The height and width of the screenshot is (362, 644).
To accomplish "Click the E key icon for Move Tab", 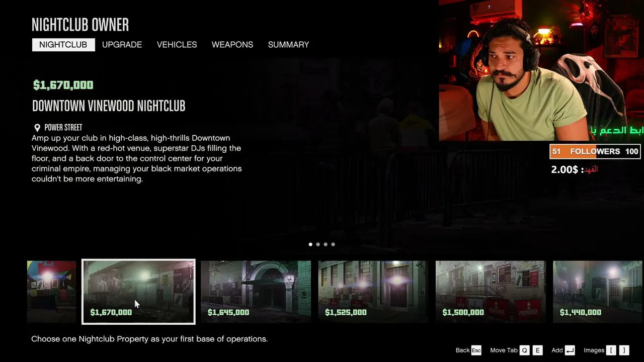I will pos(537,350).
